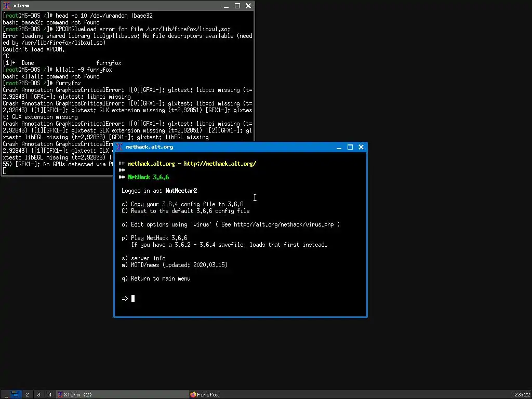Minimize the nethack.alt.org window

pyautogui.click(x=339, y=147)
